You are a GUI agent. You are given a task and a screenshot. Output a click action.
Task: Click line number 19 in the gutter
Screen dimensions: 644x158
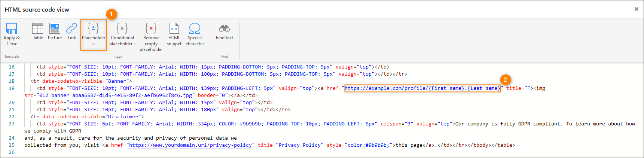coord(12,88)
